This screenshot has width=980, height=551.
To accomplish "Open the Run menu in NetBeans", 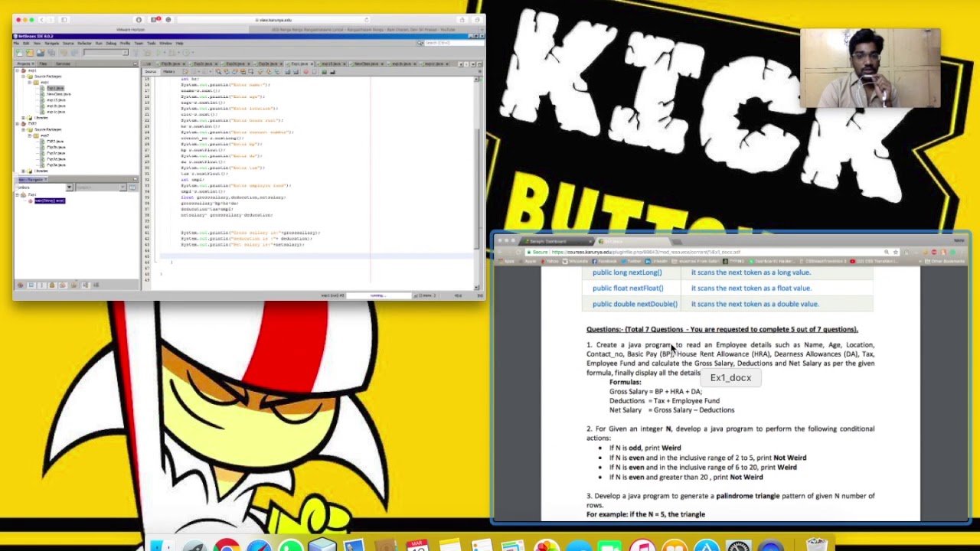I will click(99, 44).
